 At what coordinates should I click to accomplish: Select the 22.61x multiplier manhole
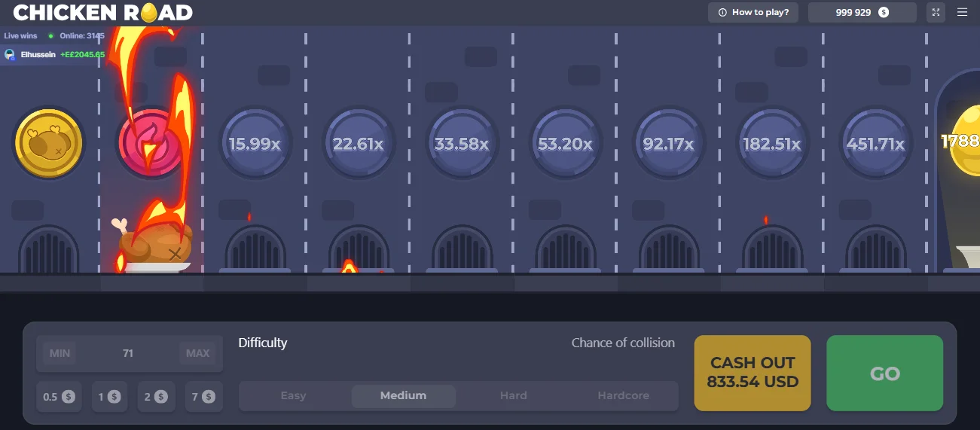click(x=358, y=143)
